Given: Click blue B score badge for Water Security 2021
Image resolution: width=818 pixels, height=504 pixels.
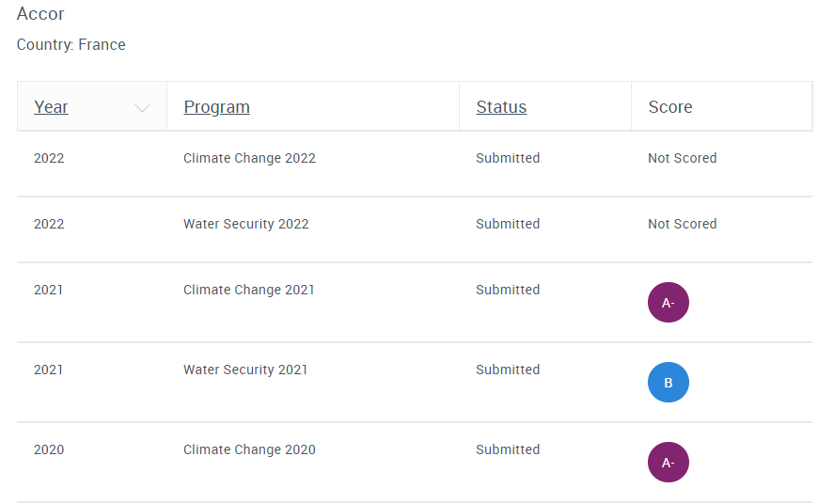Looking at the screenshot, I should tap(669, 383).
